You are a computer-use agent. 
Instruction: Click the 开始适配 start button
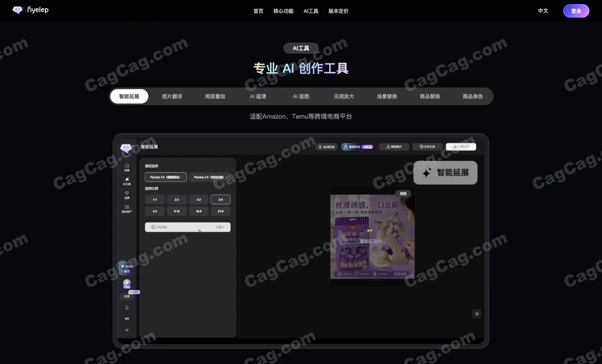188,227
